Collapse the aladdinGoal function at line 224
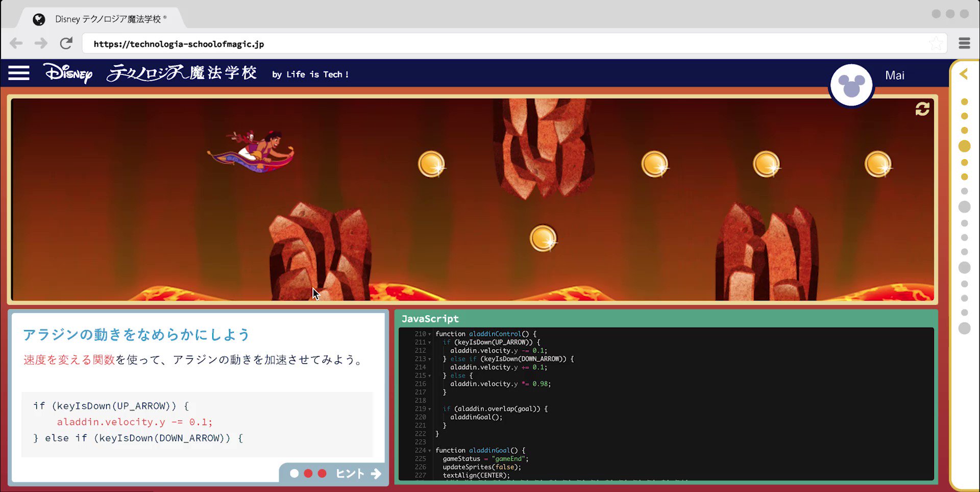This screenshot has width=980, height=492. point(430,451)
